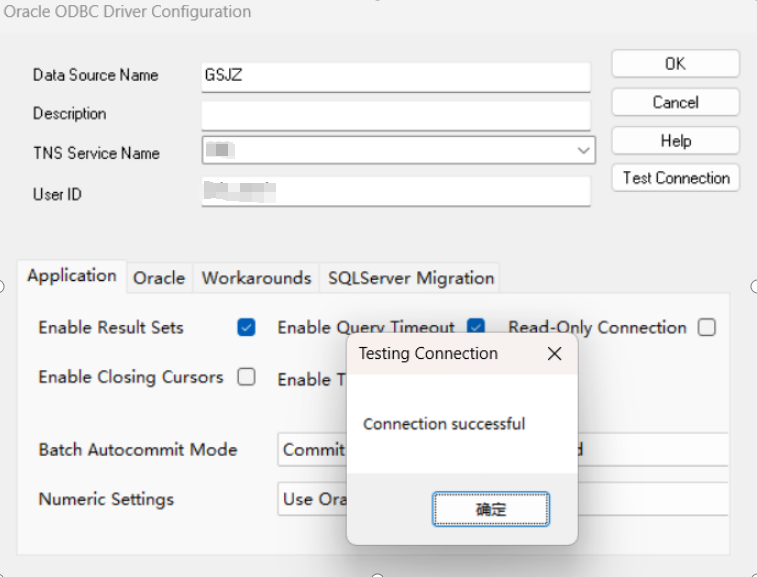The image size is (757, 577).
Task: Click the Test Connection button
Action: [675, 178]
